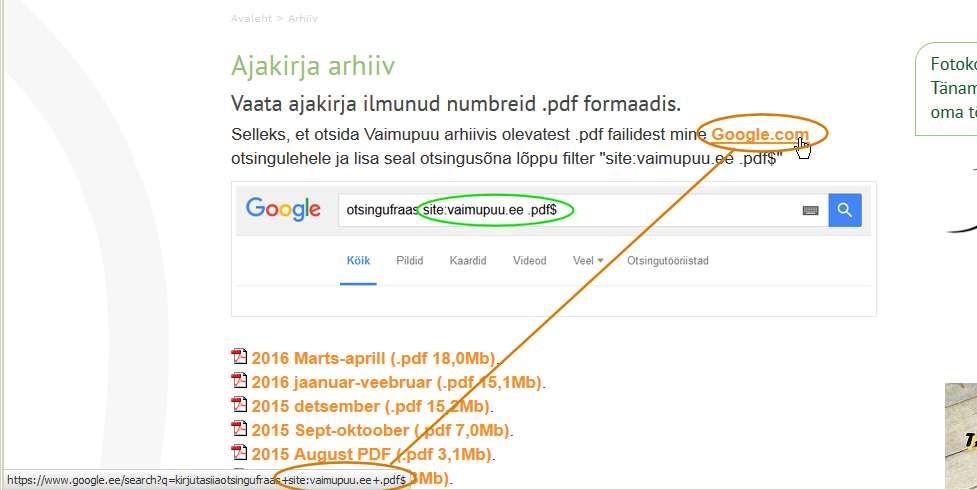Open the Google.com link in the paragraph
Screen dimensions: 977x490
760,135
